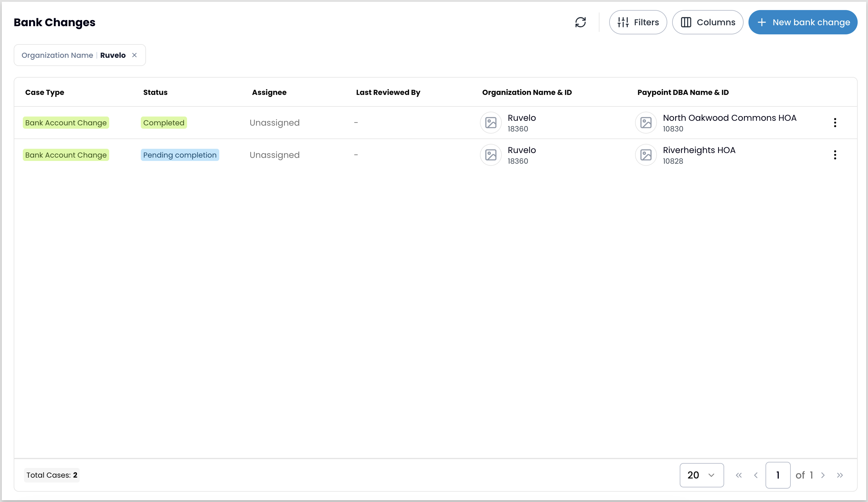Click the Riverheights HOA image icon
This screenshot has height=502, width=868.
coord(646,155)
